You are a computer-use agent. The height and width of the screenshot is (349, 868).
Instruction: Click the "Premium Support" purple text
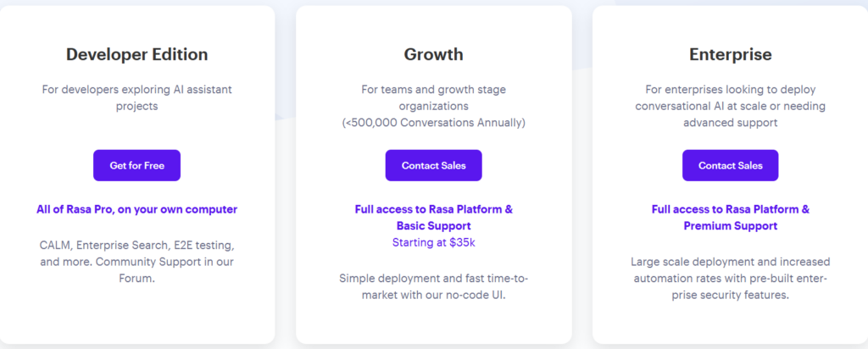(730, 226)
